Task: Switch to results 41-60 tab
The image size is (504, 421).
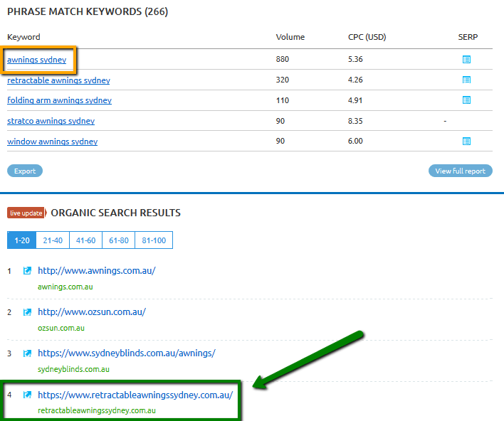Action: point(86,240)
